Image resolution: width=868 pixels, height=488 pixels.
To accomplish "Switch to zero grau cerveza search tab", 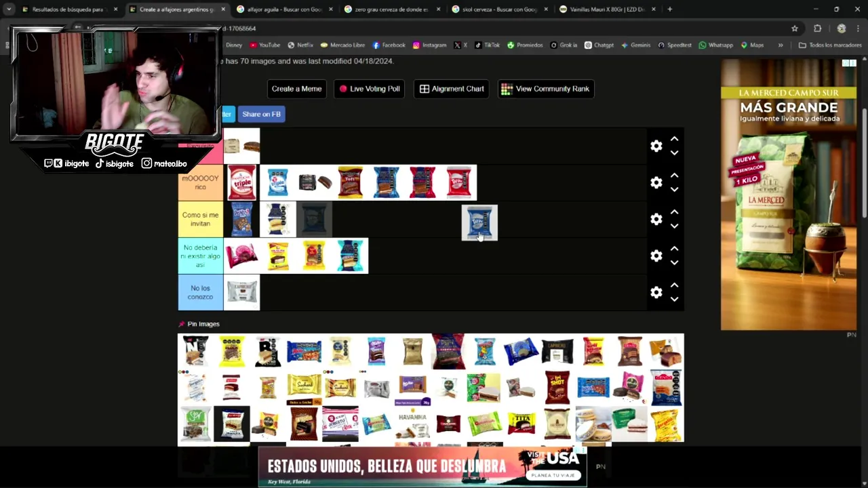I will tap(392, 9).
